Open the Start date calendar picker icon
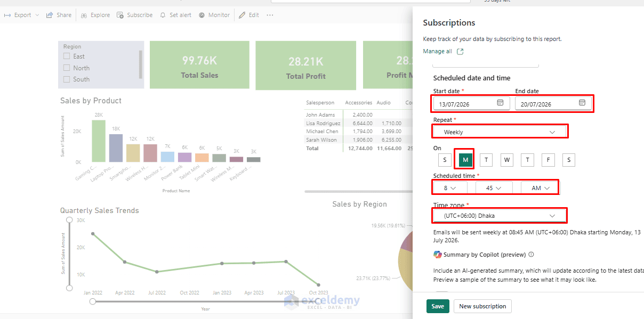The image size is (644, 319). click(x=500, y=103)
